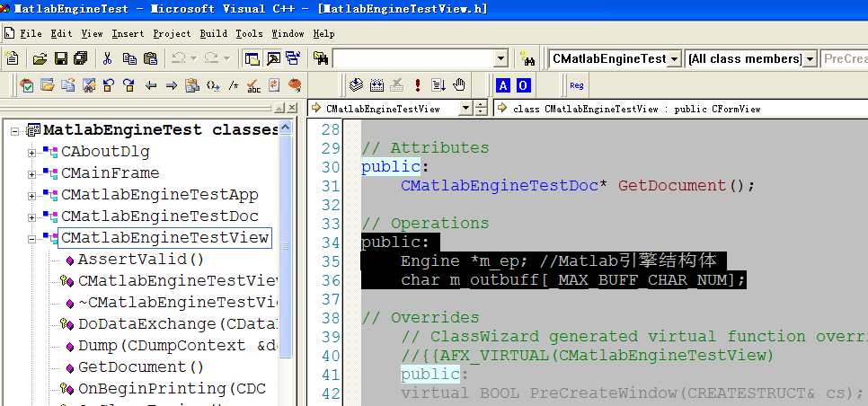Click the New Text File icon
This screenshot has width=868, height=406.
(12, 58)
